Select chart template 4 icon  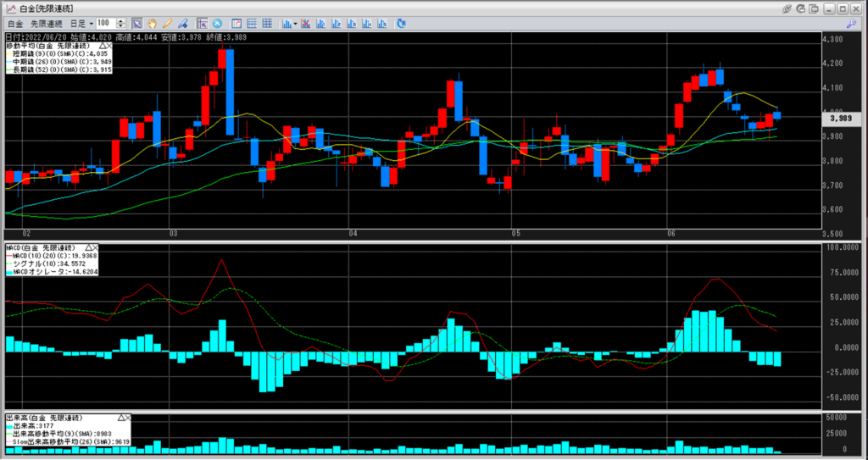(x=366, y=24)
